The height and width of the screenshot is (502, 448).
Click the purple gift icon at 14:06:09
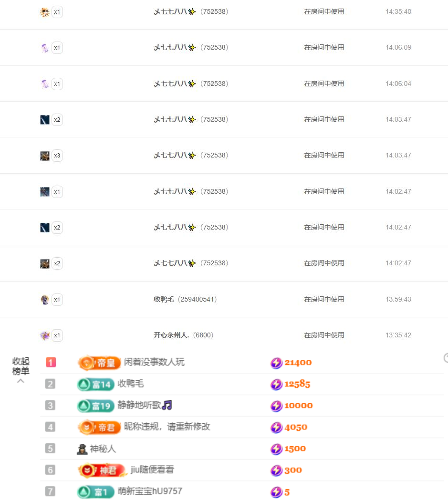point(45,48)
